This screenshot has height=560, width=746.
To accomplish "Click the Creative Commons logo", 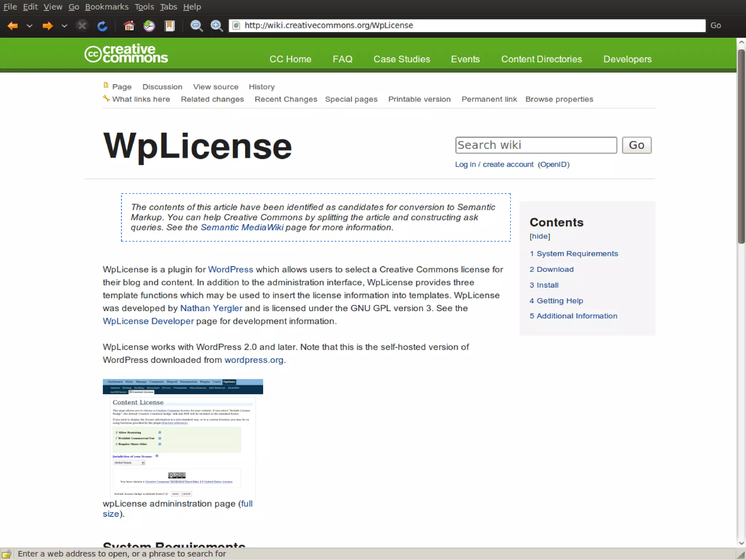I will tap(126, 54).
